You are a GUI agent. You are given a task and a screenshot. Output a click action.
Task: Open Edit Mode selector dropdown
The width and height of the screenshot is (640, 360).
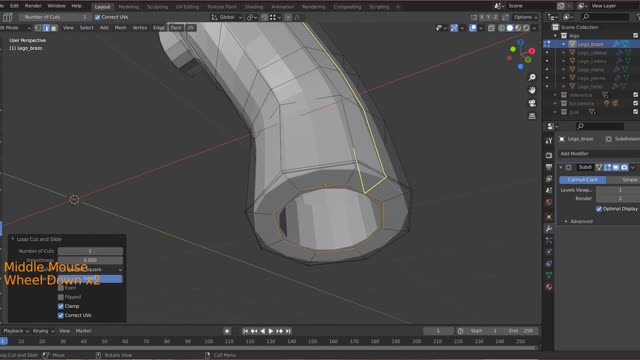coord(16,28)
